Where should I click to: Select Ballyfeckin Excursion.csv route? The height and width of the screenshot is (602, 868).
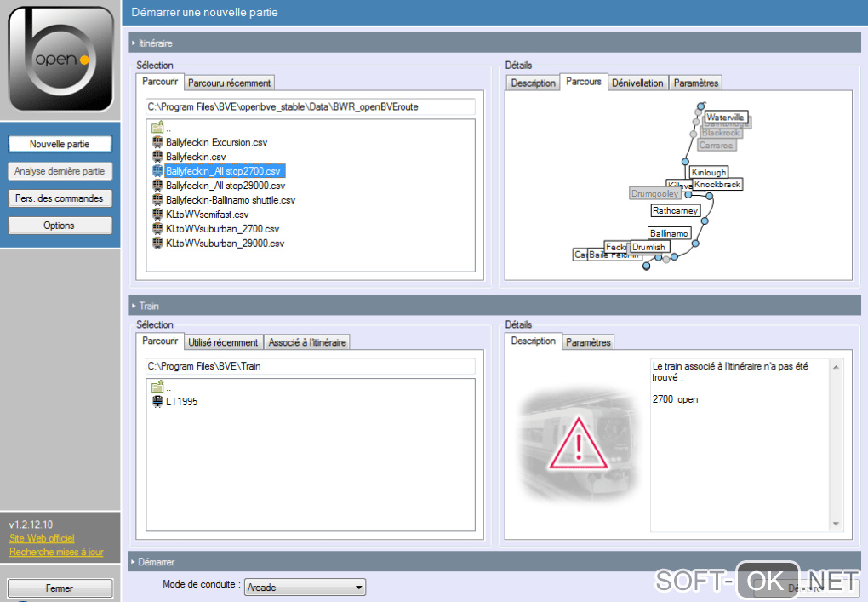coord(216,142)
